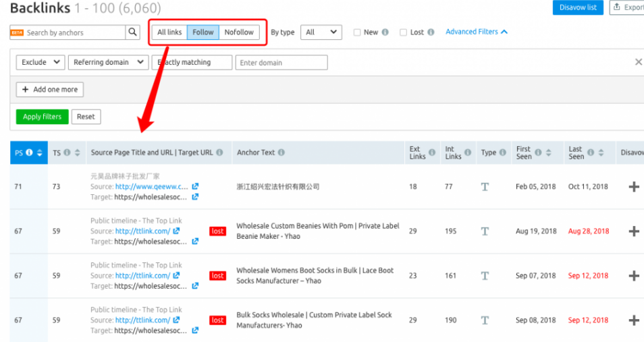Sort by TS column arrows
644x342 pixels.
point(77,152)
